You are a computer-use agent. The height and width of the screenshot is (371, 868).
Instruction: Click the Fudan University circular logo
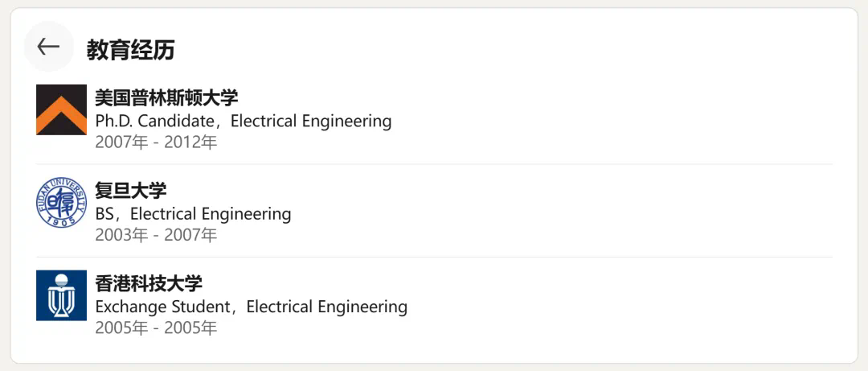61,202
